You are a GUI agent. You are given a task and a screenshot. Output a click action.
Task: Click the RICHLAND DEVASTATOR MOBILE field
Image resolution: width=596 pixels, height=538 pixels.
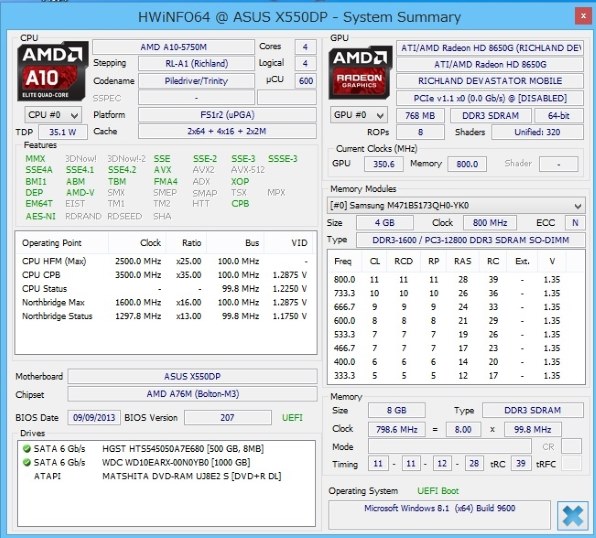pos(490,81)
